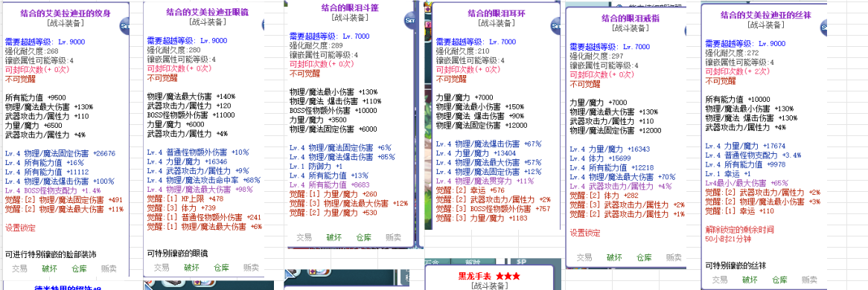Click the Set badge on the 结合的眼泪耳环 tooltip
868x290 pixels.
[556, 25]
